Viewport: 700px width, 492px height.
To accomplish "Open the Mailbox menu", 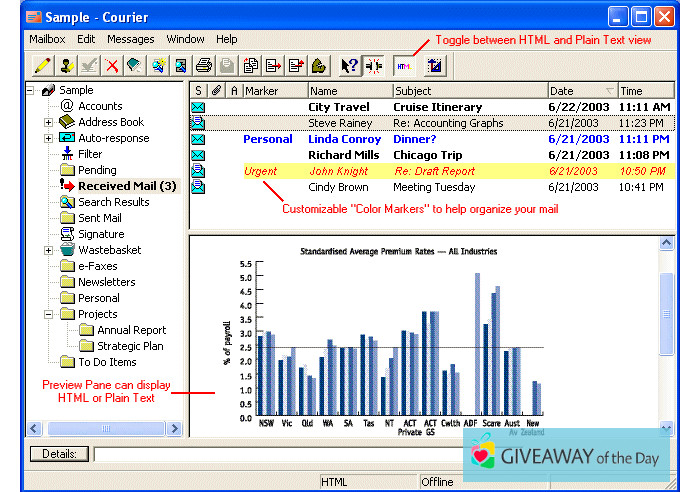I will (x=47, y=39).
